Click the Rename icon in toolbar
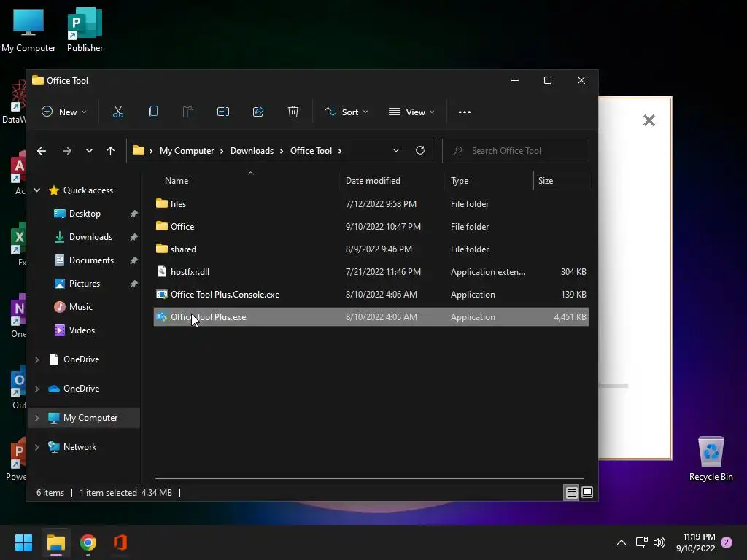 [x=223, y=112]
